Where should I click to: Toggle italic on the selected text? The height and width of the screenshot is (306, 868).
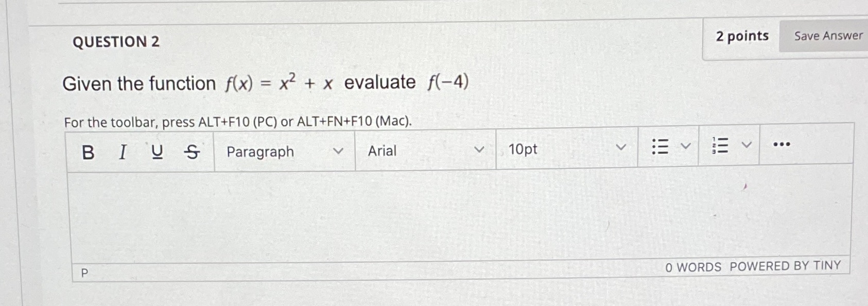tap(122, 151)
